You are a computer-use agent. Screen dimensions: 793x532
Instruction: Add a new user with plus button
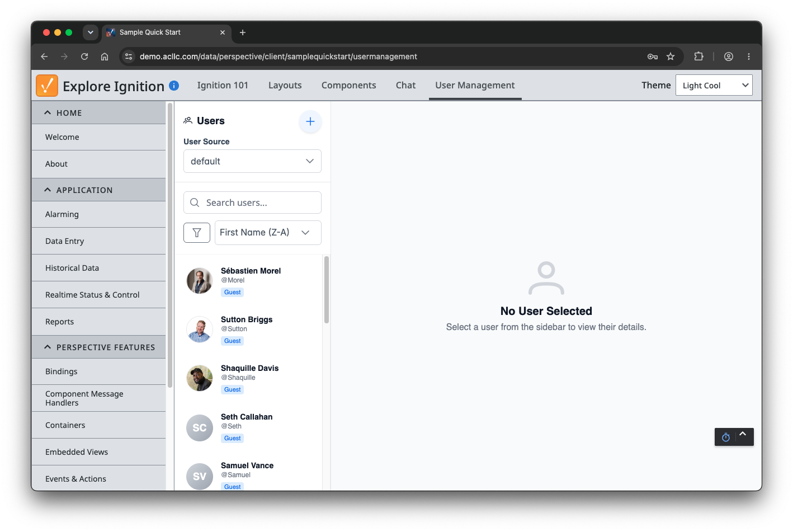click(310, 121)
